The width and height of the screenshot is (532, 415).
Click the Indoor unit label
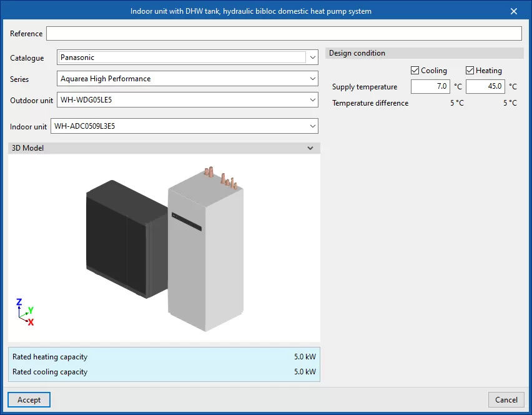tap(28, 127)
